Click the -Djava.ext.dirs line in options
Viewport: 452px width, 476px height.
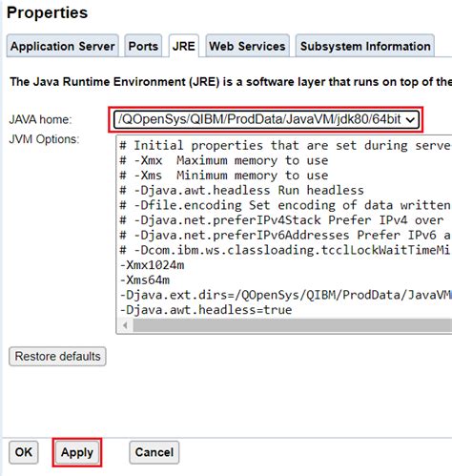tap(285, 295)
